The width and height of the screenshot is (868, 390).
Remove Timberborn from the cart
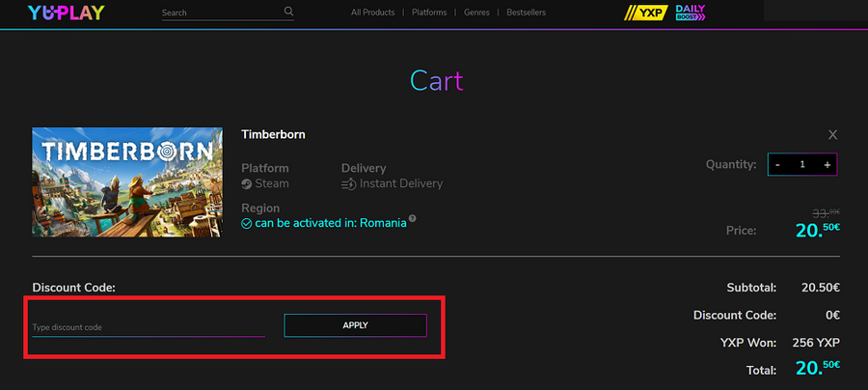point(833,134)
